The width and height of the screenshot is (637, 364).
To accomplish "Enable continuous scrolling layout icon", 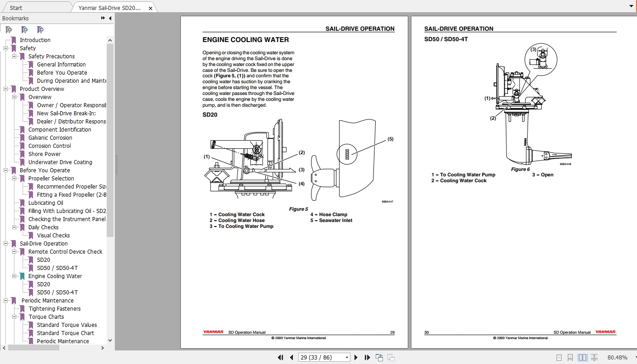I will [x=571, y=357].
